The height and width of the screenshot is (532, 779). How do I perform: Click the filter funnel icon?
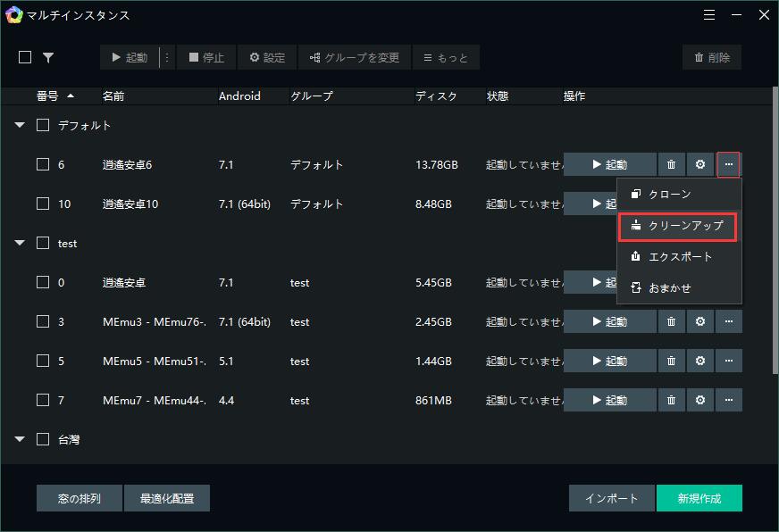click(48, 57)
